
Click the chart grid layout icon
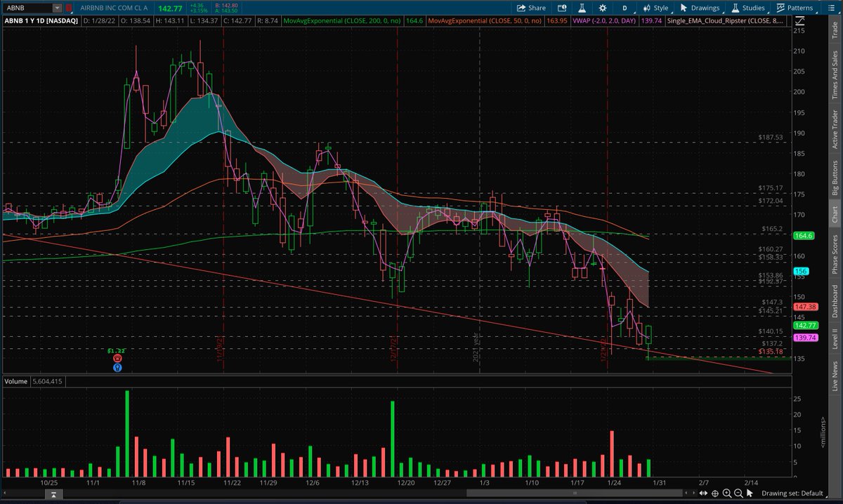click(830, 8)
